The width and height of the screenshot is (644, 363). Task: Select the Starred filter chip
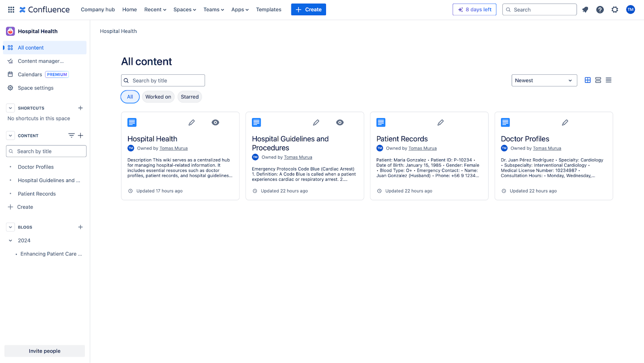coord(190,97)
